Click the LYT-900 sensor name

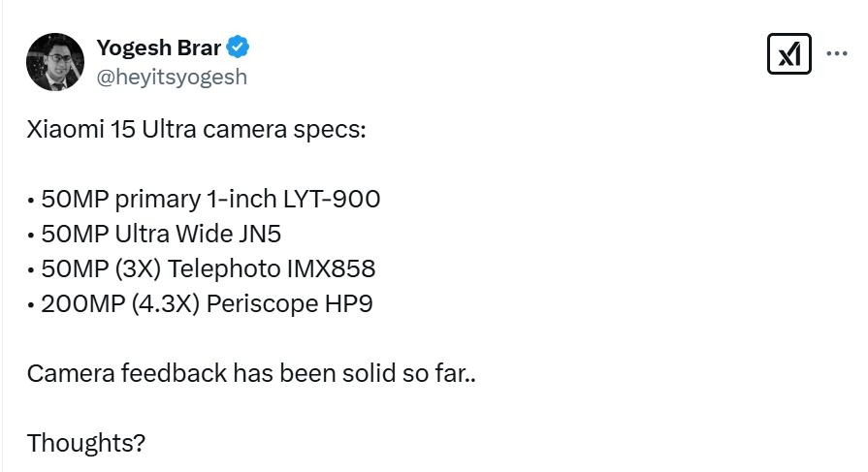331,200
